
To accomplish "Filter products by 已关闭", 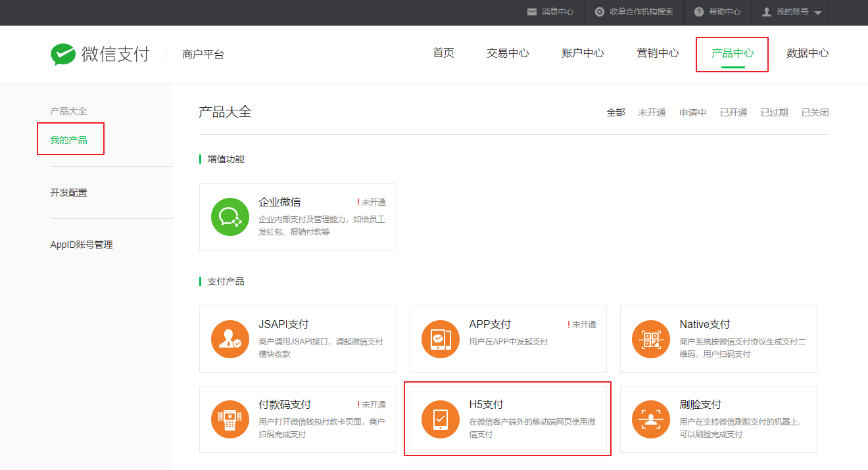I will pyautogui.click(x=815, y=112).
